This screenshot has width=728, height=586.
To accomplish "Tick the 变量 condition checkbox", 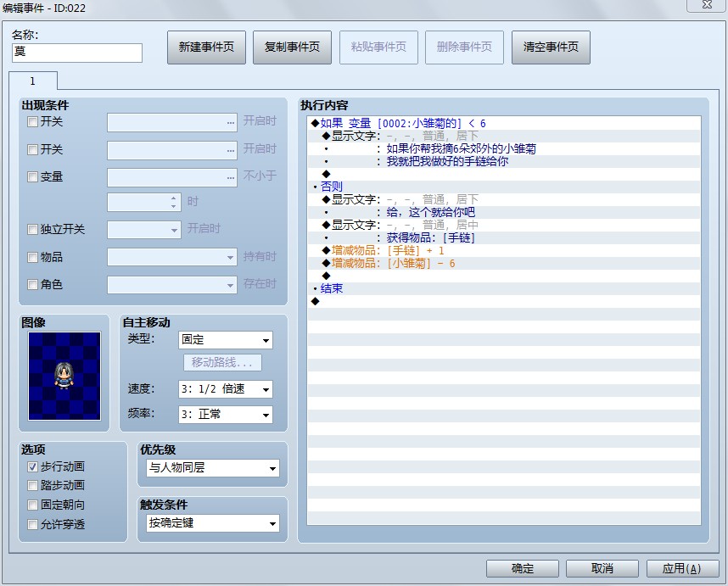I will 32,176.
